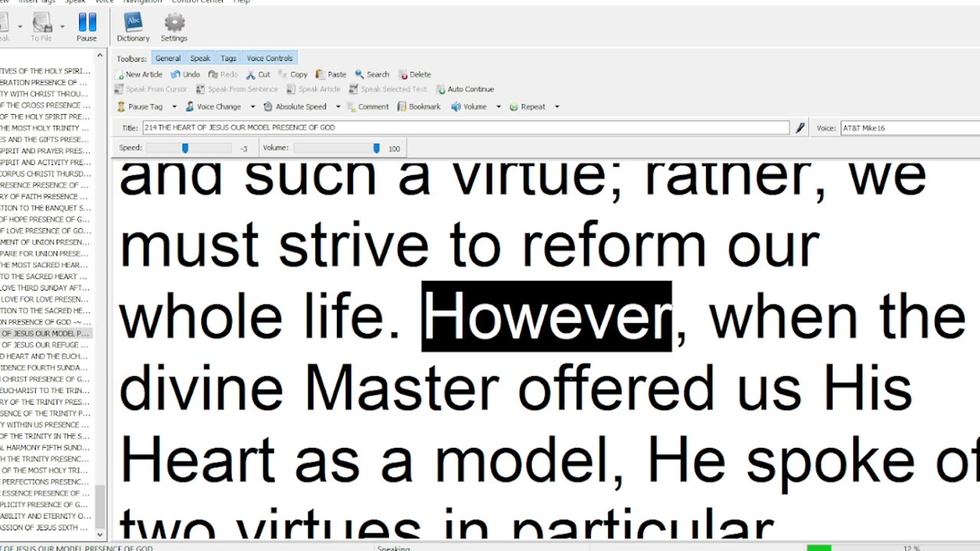
Task: Click the Speed slider handle
Action: pyautogui.click(x=185, y=148)
